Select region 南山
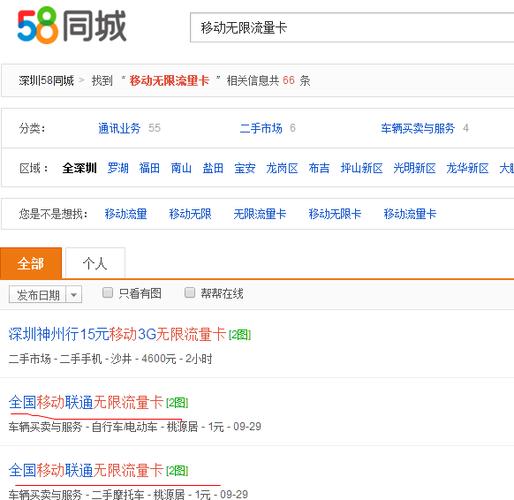Screen dimensions: 514x500 [x=181, y=168]
